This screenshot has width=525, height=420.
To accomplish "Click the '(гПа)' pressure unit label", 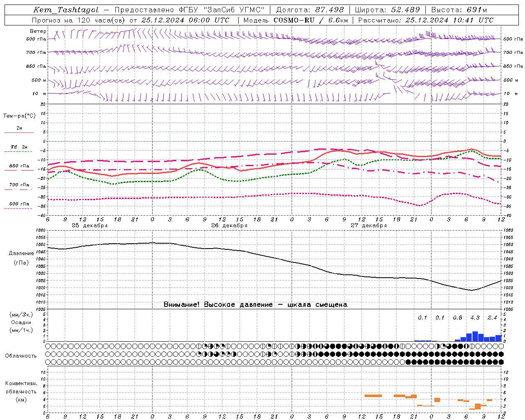I will pyautogui.click(x=21, y=263).
